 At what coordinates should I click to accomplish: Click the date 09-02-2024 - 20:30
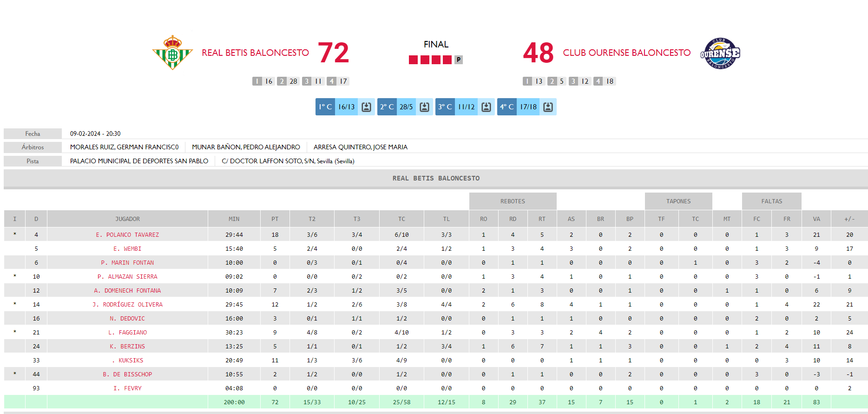(x=95, y=134)
